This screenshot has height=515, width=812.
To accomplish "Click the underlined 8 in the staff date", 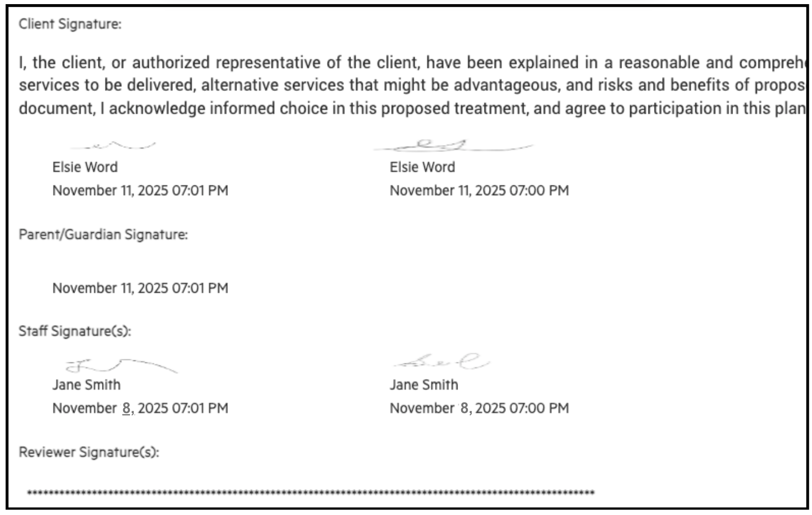I will [x=126, y=408].
